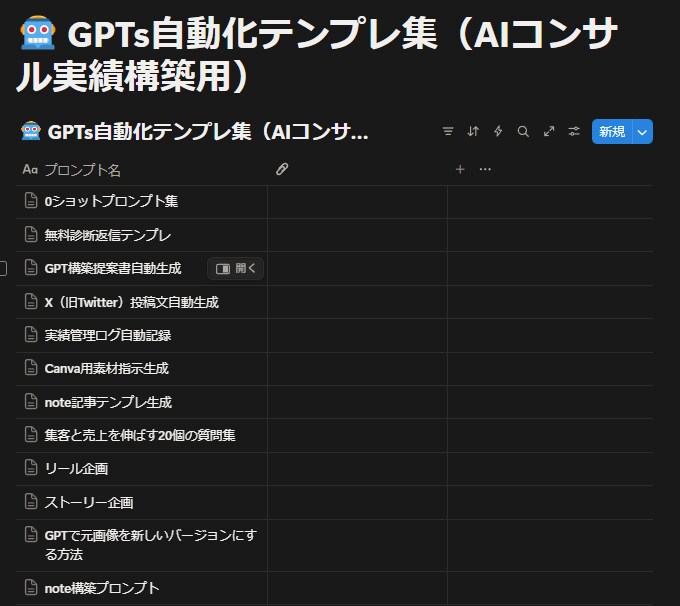Open the 実績管理ログ自動記録 page
Screen dimensions: 680x606
point(108,335)
